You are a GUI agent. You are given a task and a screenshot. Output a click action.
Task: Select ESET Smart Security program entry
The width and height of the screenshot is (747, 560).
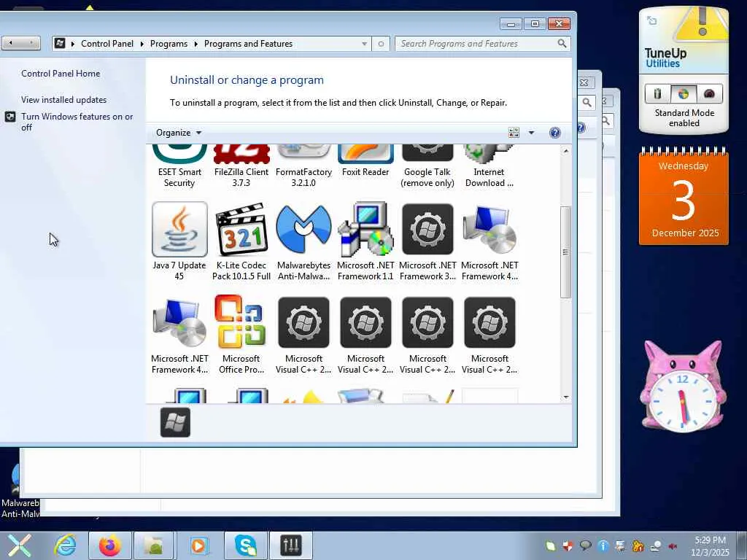(x=179, y=167)
